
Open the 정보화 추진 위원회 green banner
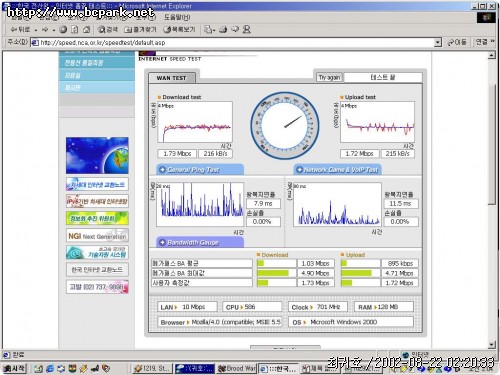97,218
